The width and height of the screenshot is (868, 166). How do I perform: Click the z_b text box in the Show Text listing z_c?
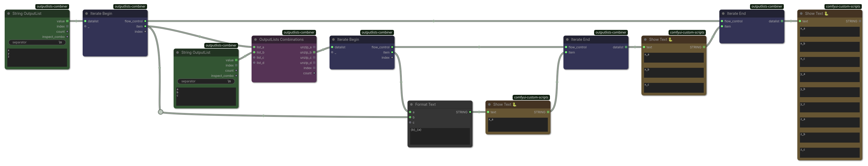pyautogui.click(x=830, y=137)
